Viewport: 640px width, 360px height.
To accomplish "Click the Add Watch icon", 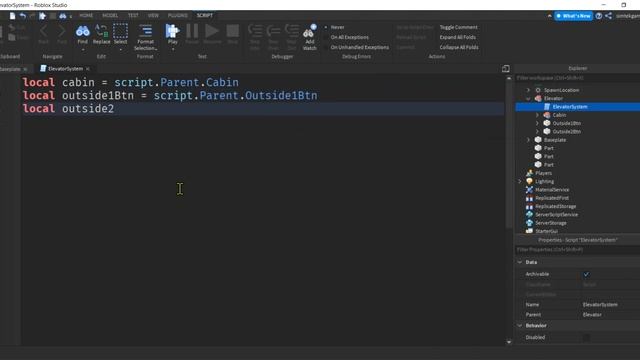I will [x=309, y=32].
